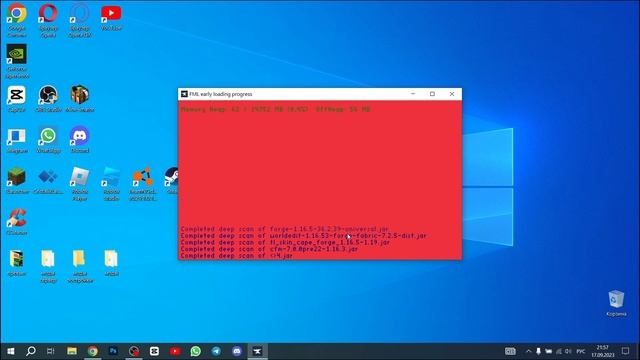Screen dimensions: 640x360
Task: Open the Windows Start menu
Action: 11,351
